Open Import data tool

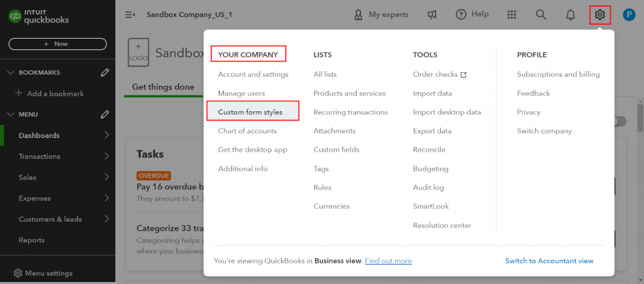coord(433,93)
